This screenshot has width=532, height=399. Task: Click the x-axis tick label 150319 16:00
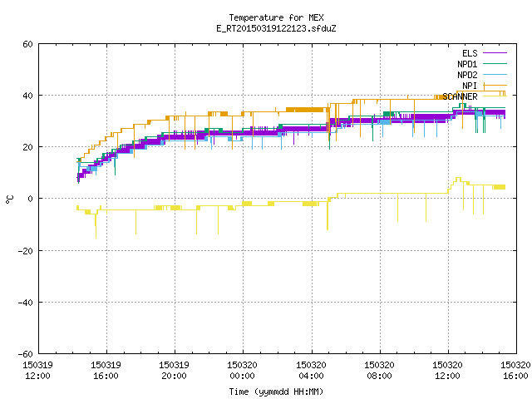106,371
